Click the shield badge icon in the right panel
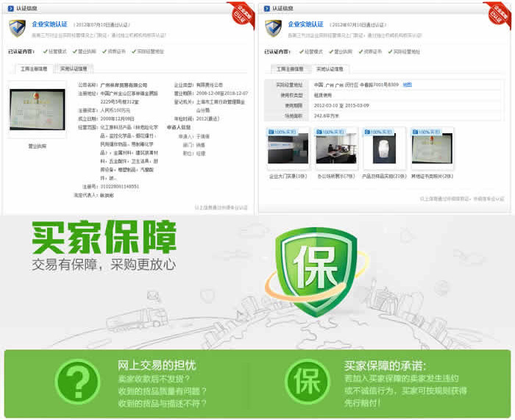The width and height of the screenshot is (515, 420). pos(273,28)
